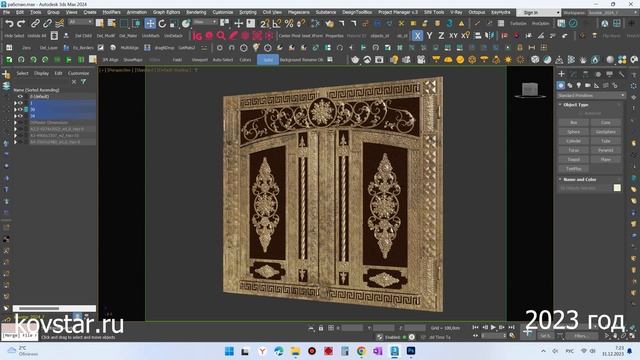
Task: Toggle the Angle Snap button
Action: [x=277, y=24]
